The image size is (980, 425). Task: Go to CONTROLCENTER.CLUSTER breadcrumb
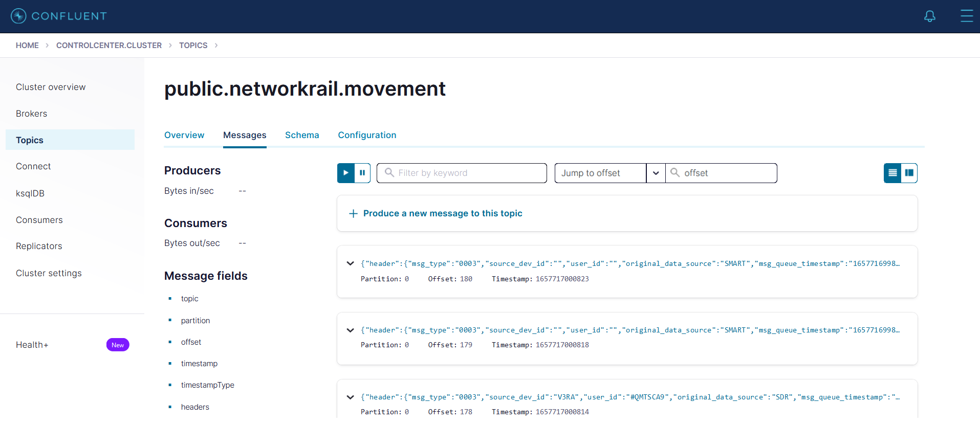click(x=109, y=46)
